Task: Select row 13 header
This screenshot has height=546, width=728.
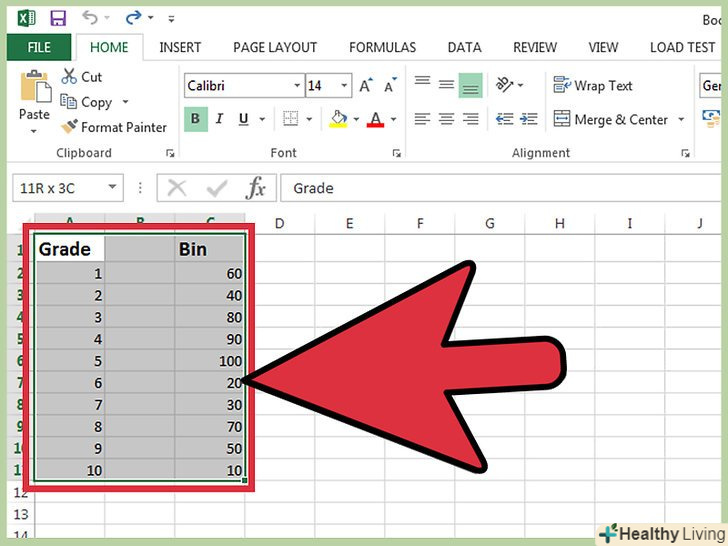Action: coord(21,514)
